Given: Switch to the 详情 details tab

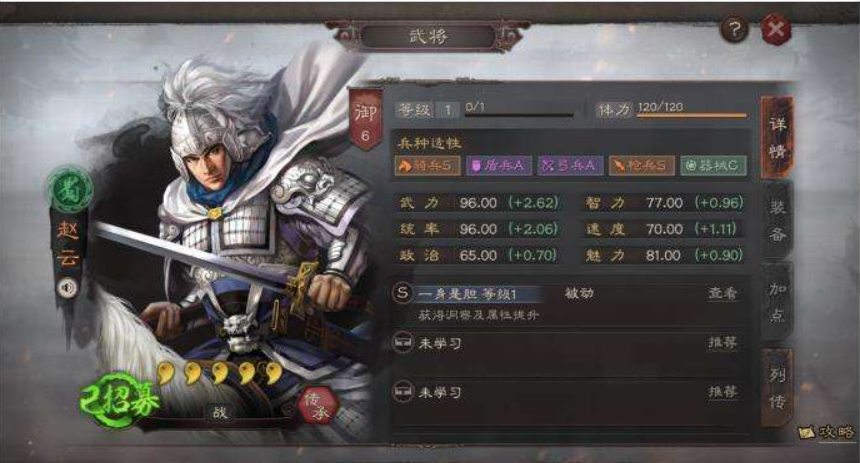Looking at the screenshot, I should click(778, 137).
